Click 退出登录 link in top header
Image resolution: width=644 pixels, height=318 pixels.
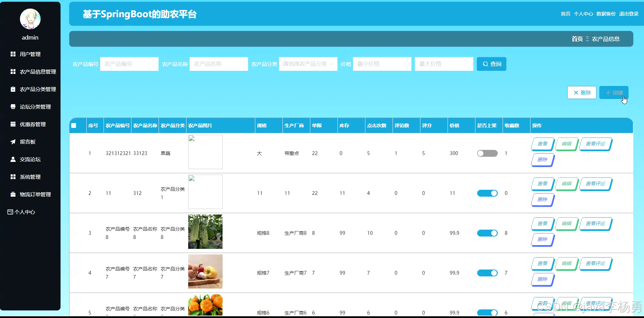click(629, 14)
